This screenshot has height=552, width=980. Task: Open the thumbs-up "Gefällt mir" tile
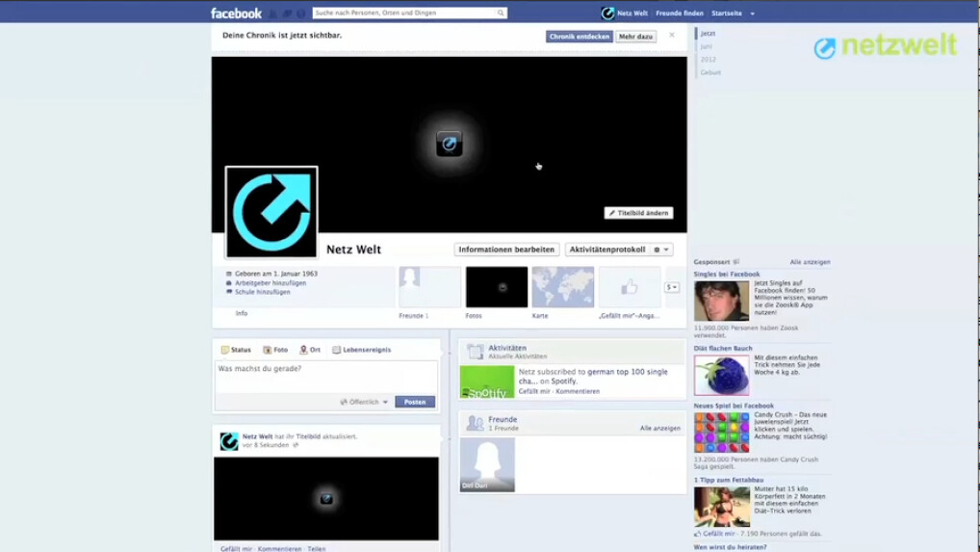tap(629, 287)
